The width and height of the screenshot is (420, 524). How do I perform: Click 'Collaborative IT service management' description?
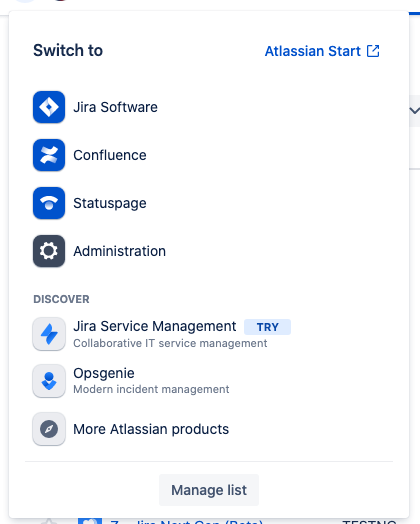[x=170, y=343]
